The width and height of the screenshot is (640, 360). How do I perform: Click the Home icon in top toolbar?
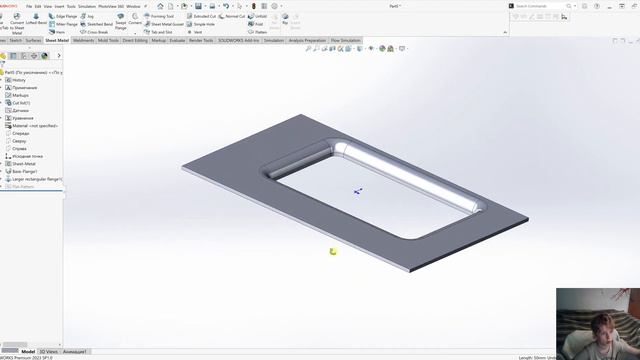[160, 6]
